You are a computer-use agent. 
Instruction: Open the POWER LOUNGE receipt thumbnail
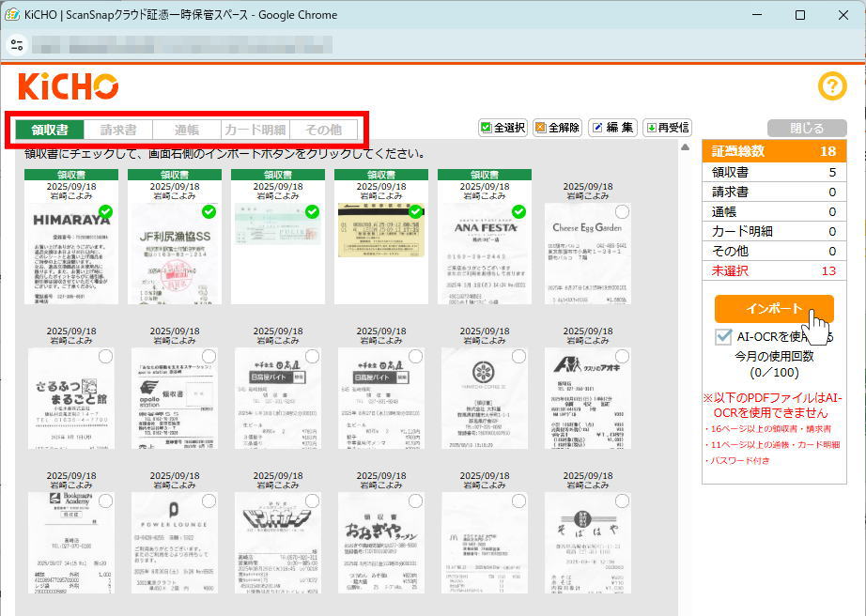pos(175,543)
